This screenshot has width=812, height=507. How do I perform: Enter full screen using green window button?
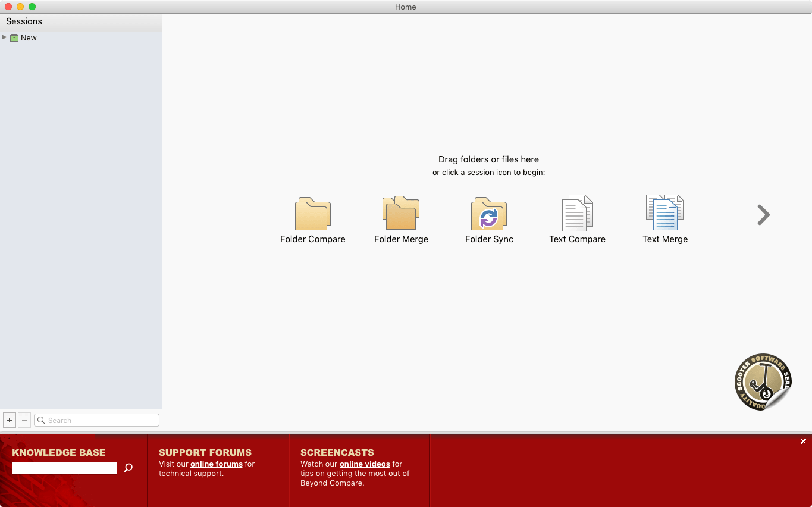(x=32, y=7)
